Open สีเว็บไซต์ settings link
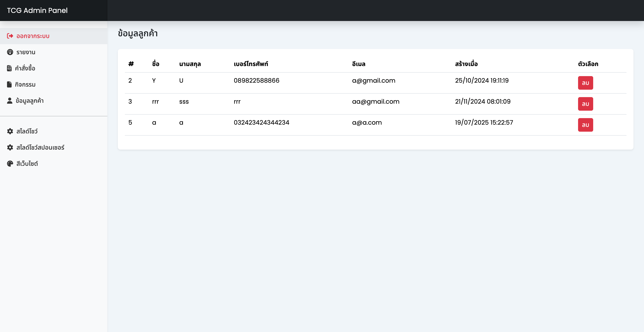Screen dimensions: 644x332 coord(27,164)
